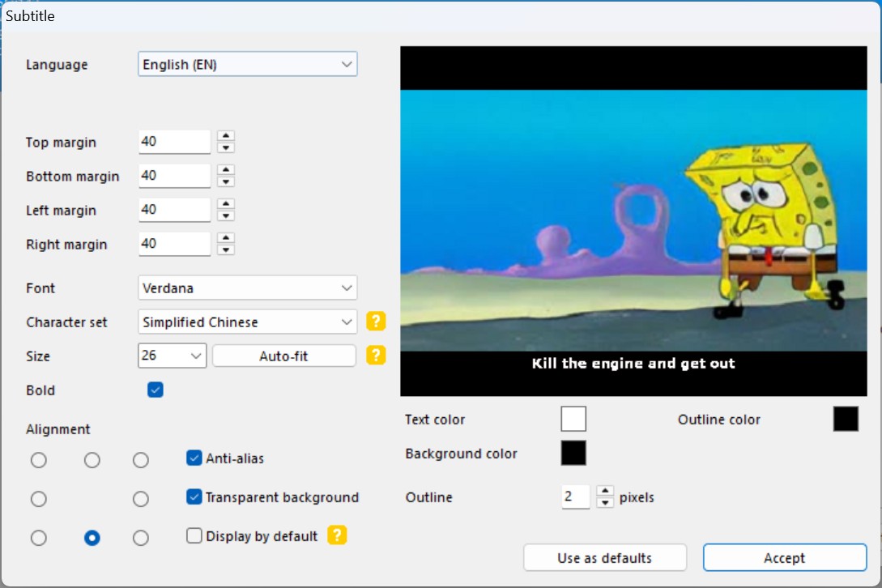This screenshot has width=882, height=588.
Task: Click help icon beside Display by default
Action: coord(337,535)
